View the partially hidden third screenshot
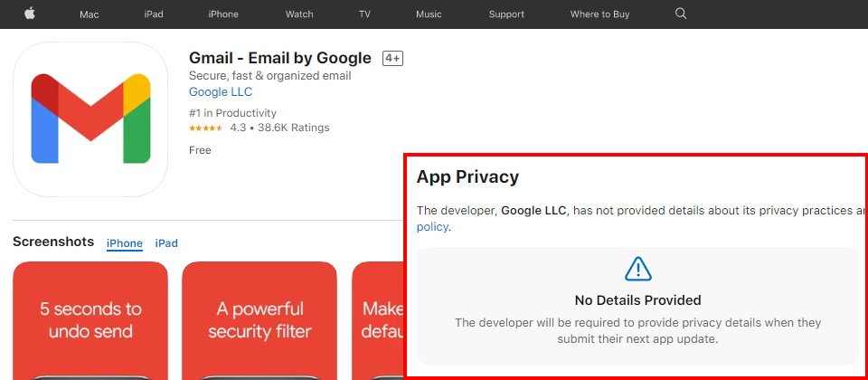 (x=379, y=320)
